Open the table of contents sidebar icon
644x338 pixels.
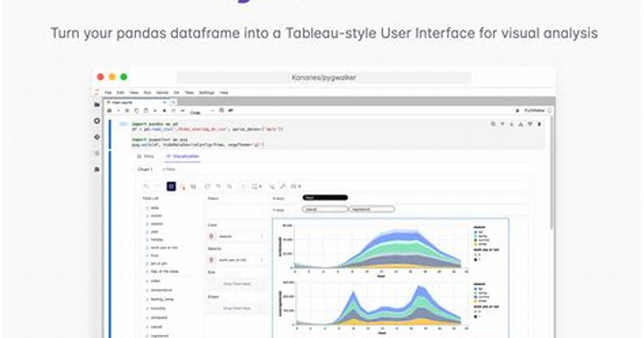click(97, 153)
